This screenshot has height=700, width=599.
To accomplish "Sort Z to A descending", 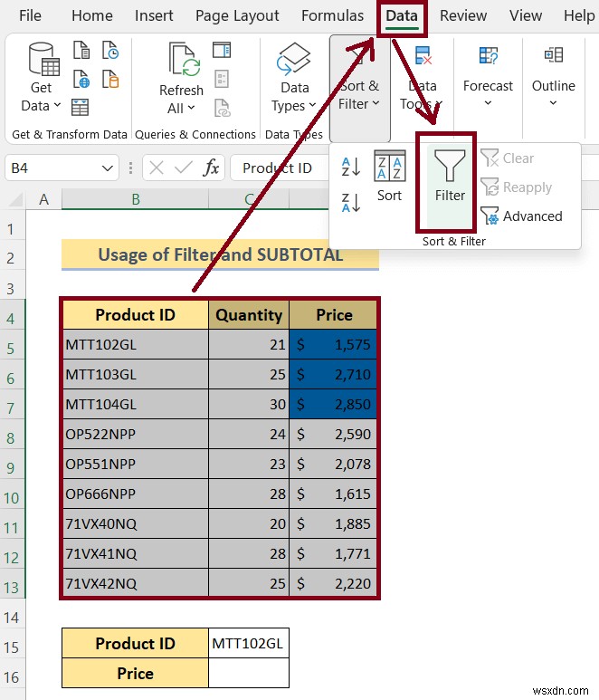I will point(350,203).
